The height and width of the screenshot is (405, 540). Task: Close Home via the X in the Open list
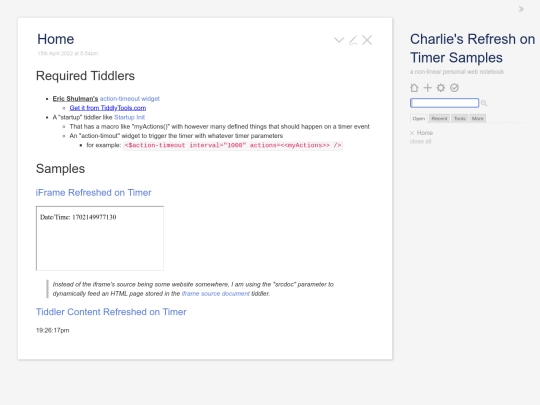tap(412, 133)
